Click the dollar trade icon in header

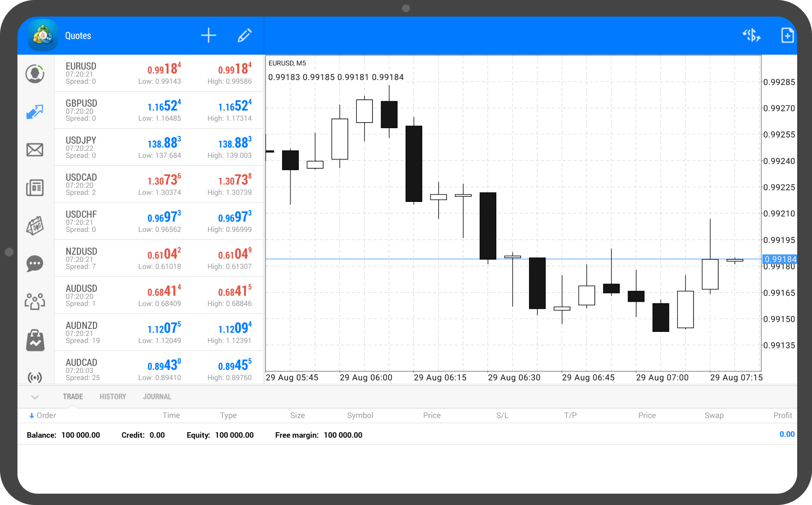[751, 35]
